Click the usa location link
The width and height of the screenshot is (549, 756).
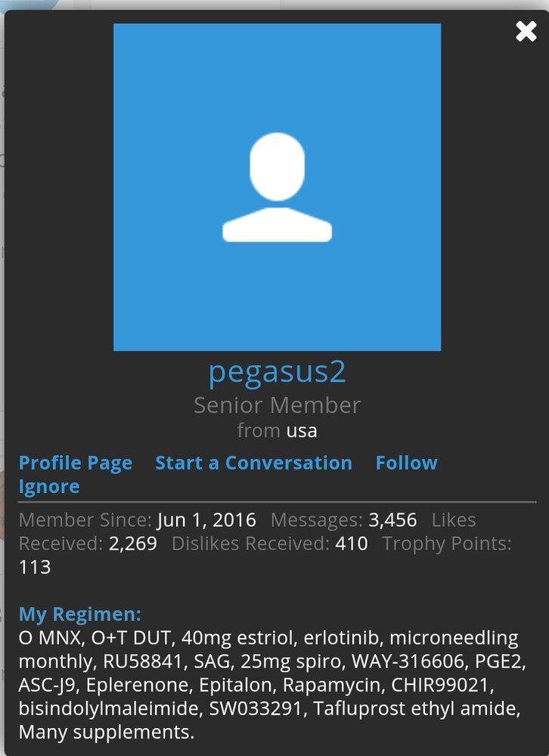[301, 431]
